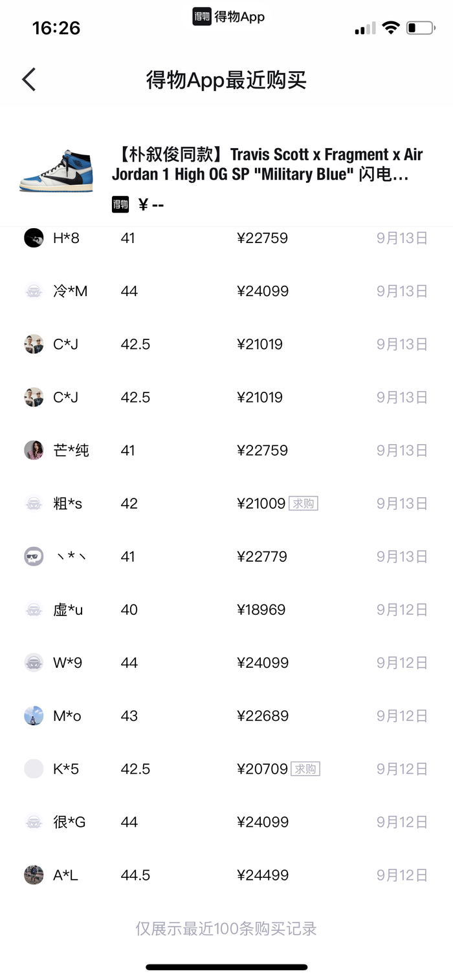The width and height of the screenshot is (453, 980).
Task: Tap the sunglasses skull avatar icon
Action: [x=34, y=557]
